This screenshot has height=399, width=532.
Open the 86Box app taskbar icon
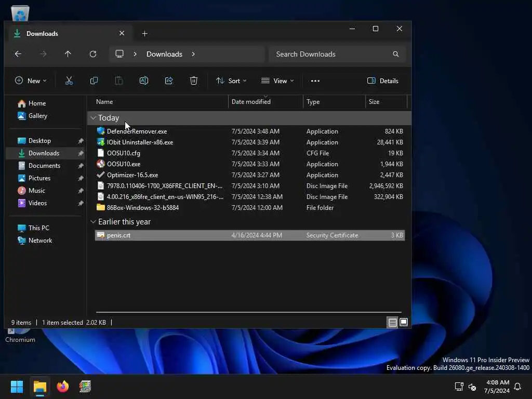click(x=85, y=387)
